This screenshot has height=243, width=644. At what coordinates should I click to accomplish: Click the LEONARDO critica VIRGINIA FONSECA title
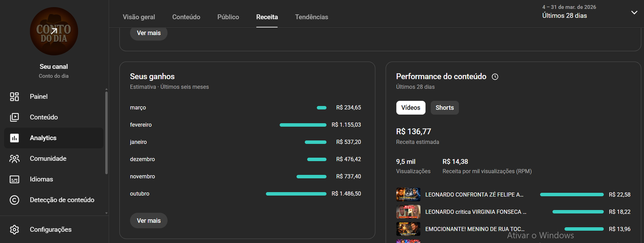pyautogui.click(x=476, y=212)
